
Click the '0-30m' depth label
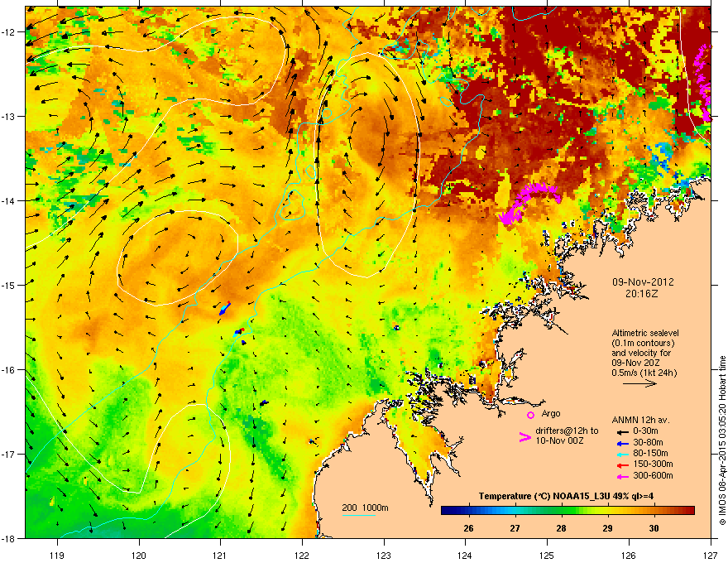[x=645, y=431]
